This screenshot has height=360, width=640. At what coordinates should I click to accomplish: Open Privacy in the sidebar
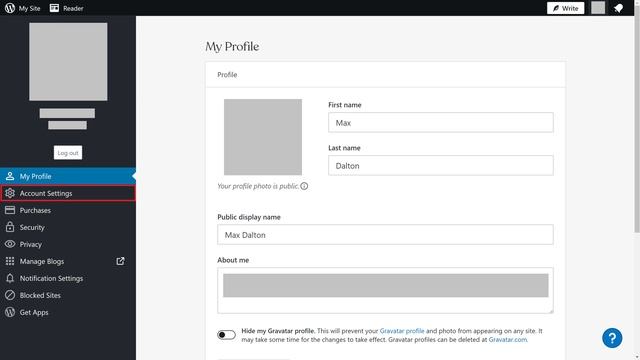tap(68, 244)
